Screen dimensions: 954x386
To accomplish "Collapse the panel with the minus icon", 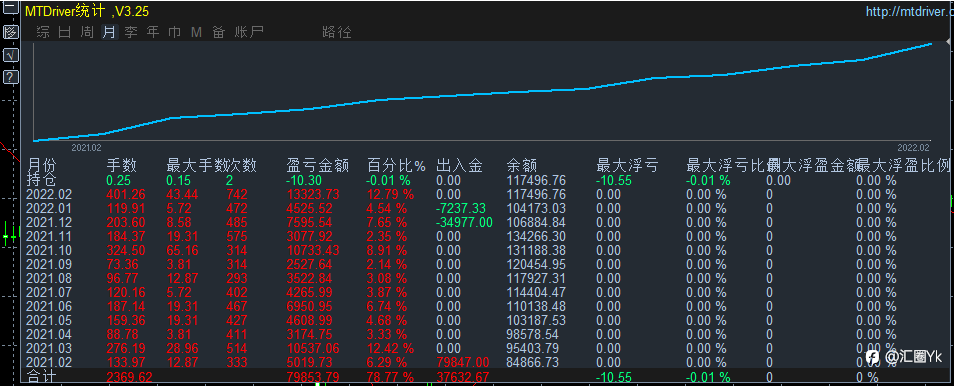I will pos(10,9).
